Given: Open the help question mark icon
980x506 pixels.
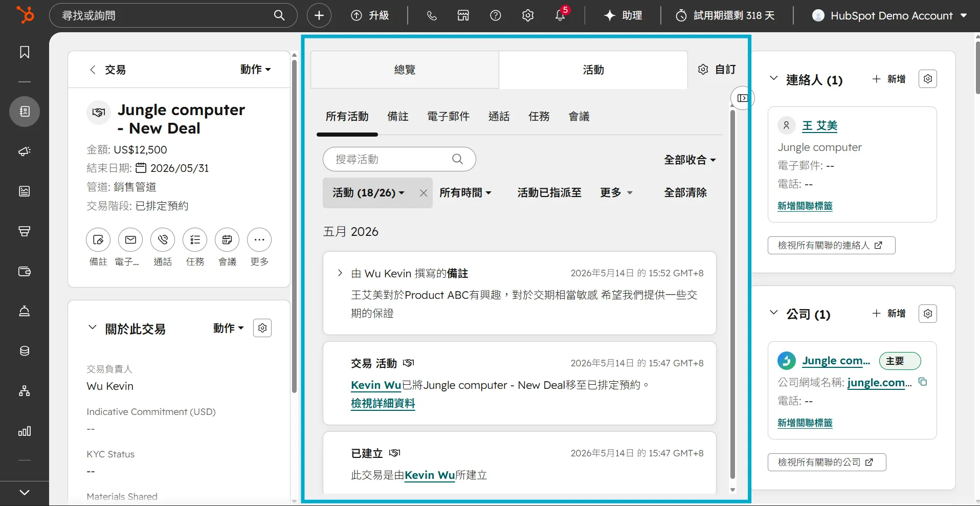Looking at the screenshot, I should point(496,15).
